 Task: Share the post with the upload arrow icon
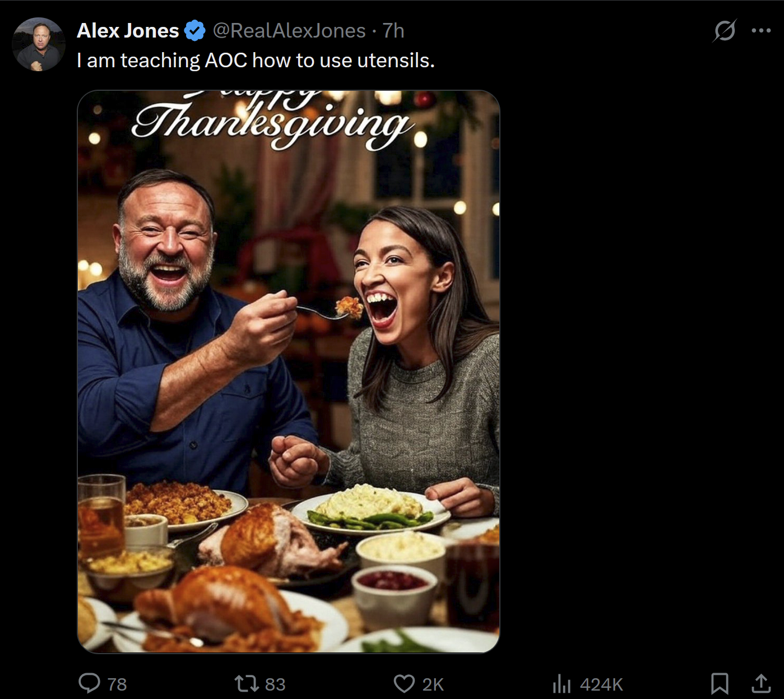[760, 683]
